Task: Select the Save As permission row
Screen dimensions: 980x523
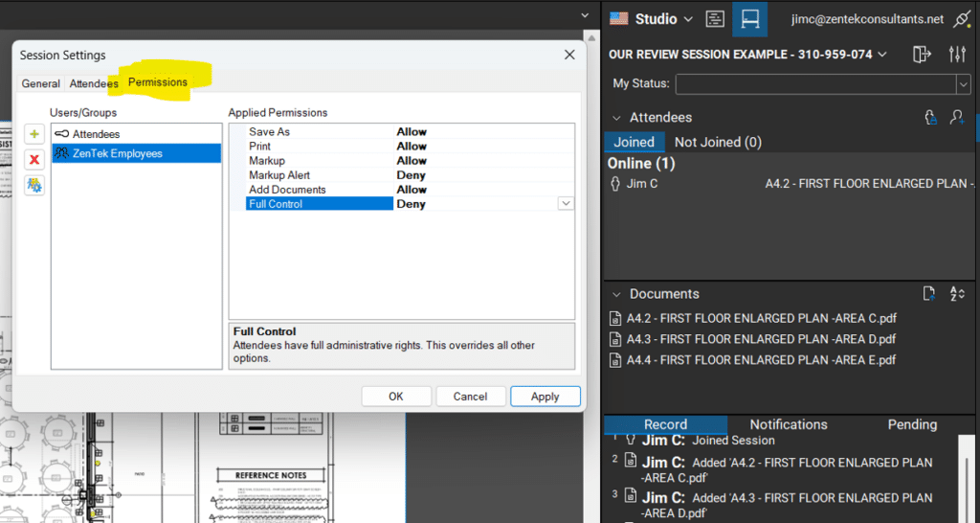Action: pos(401,132)
